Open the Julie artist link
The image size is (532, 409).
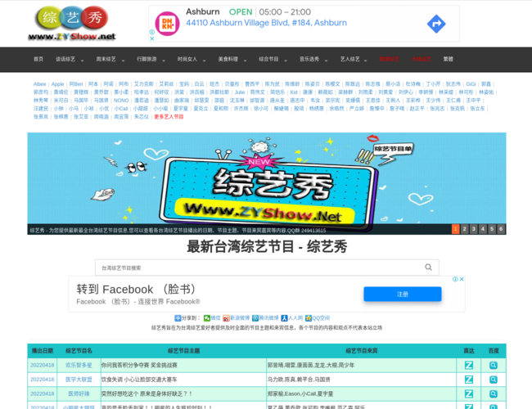click(240, 92)
